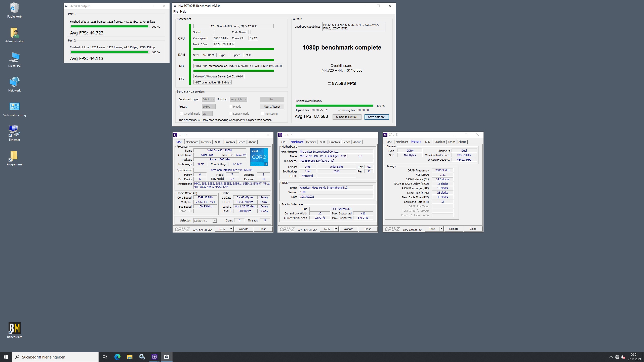The height and width of the screenshot is (362, 644).
Task: Open the Programme folder shortcut
Action: (x=14, y=158)
